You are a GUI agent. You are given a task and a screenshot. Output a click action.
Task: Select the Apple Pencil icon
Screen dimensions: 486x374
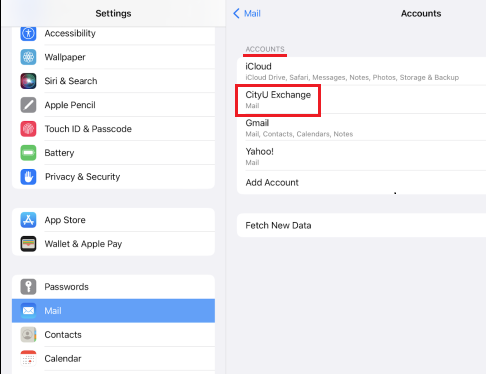28,105
